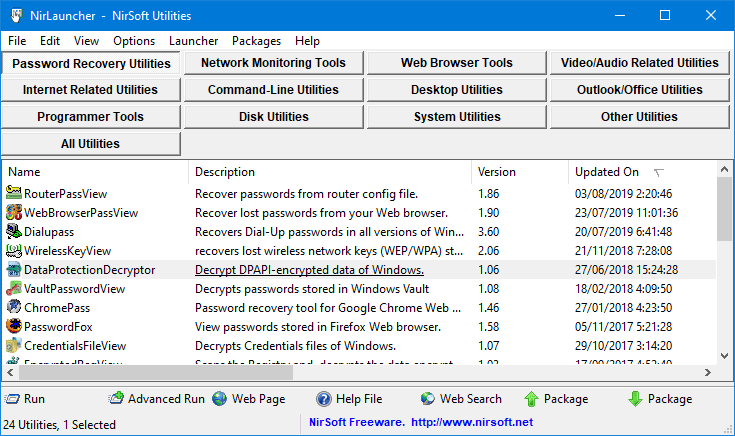Click version 1.90 of WebBrowserPassView

[488, 213]
